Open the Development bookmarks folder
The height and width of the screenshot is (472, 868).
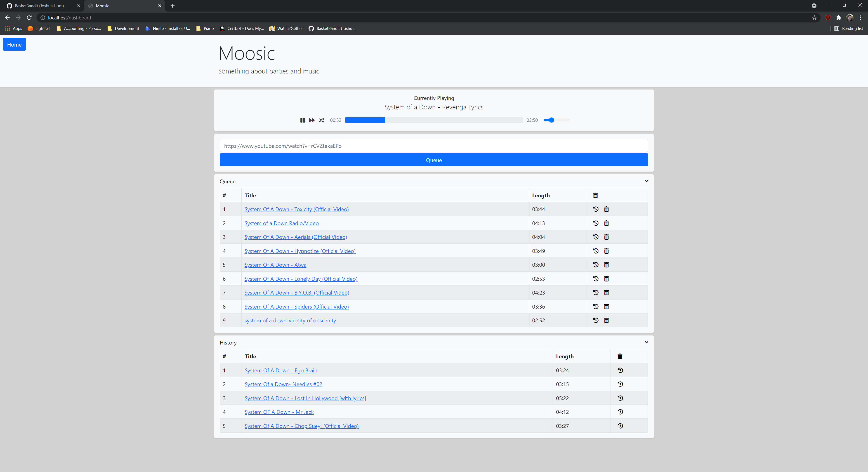pos(123,28)
